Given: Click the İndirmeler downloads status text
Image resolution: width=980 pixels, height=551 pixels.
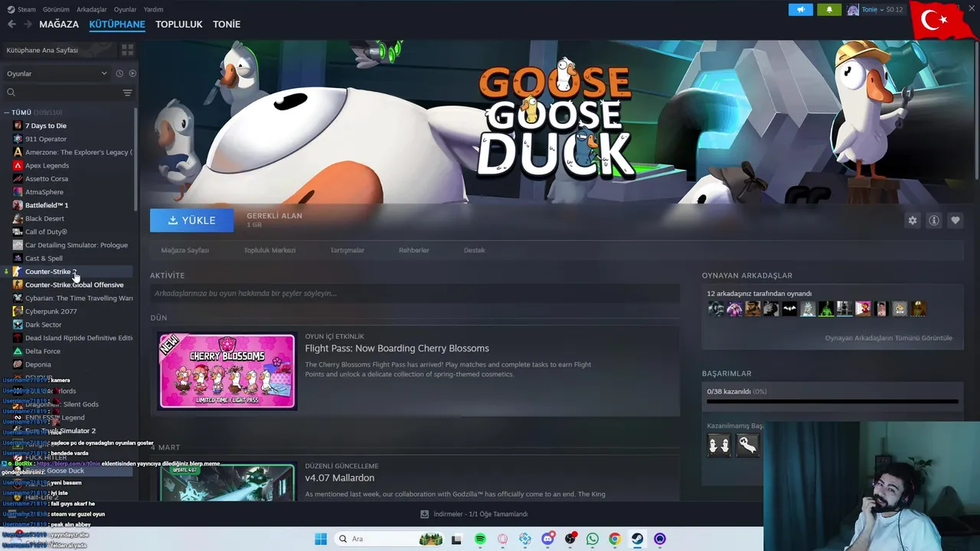Looking at the screenshot, I should [x=480, y=514].
